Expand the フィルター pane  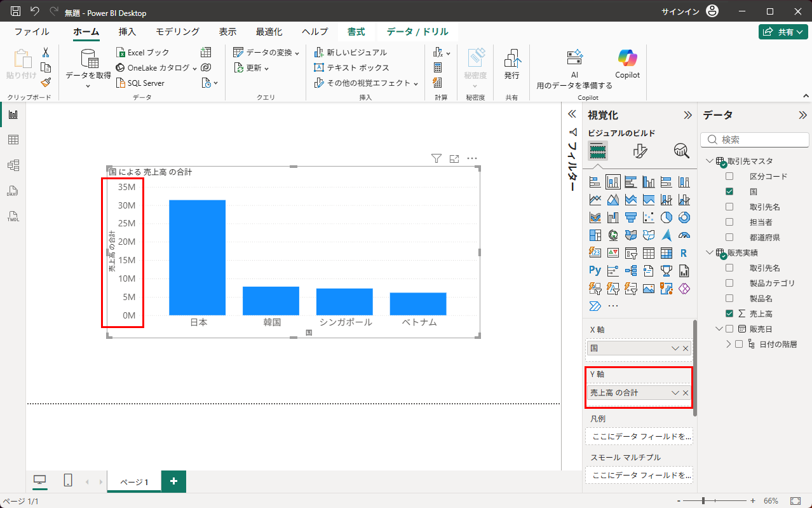(x=571, y=114)
